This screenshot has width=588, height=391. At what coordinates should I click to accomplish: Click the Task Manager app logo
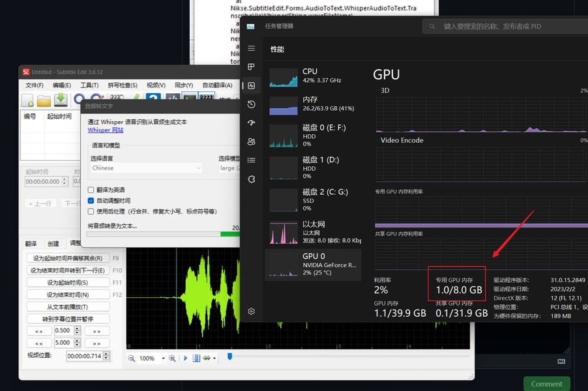[x=250, y=26]
